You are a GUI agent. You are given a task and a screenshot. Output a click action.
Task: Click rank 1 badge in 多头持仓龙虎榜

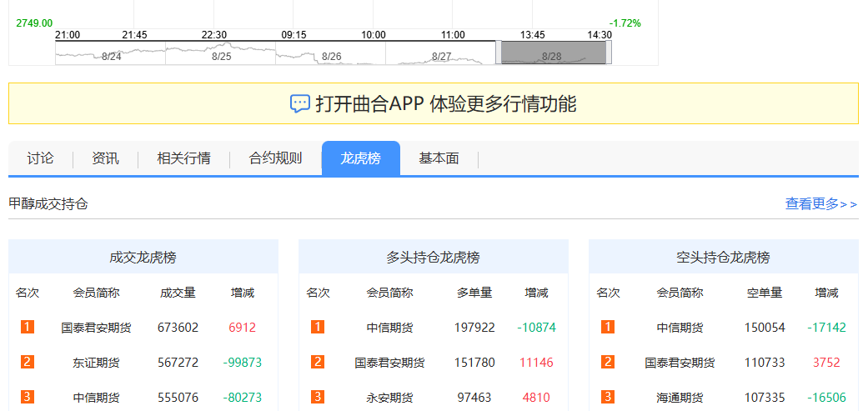pos(318,327)
